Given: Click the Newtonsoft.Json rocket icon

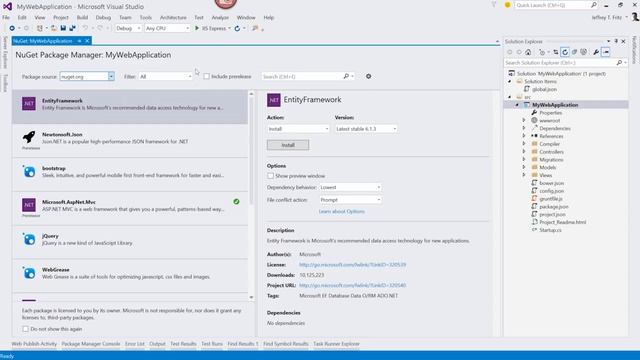Looking at the screenshot, I should (x=29, y=137).
